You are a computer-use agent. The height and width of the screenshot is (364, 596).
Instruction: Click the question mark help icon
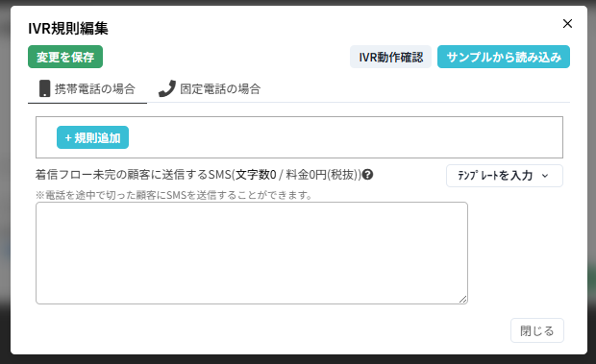367,175
